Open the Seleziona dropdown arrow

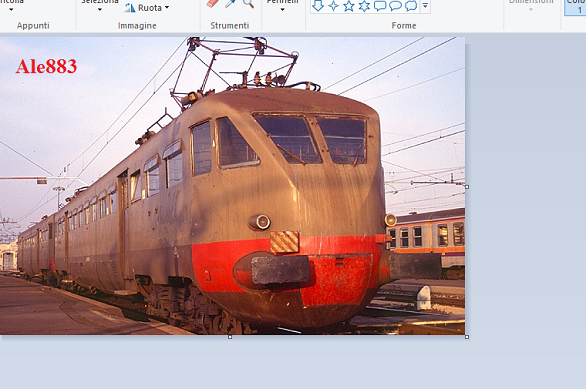click(99, 10)
